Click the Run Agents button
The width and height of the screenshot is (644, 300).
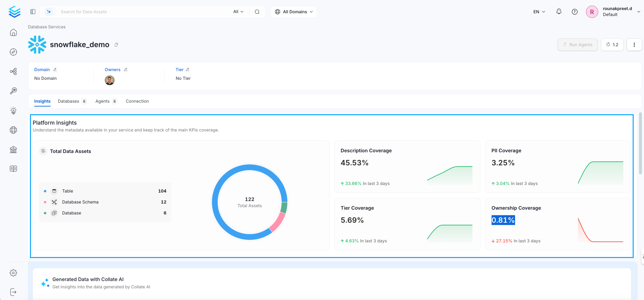click(578, 45)
